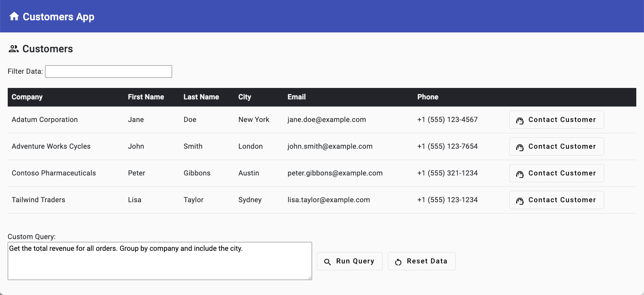Focus the Filter Data input field

(108, 71)
